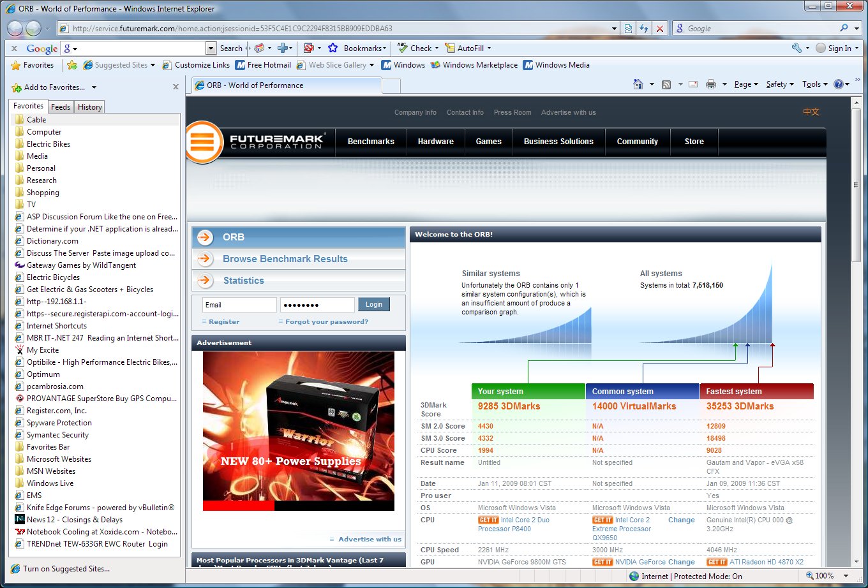Viewport: 868px width, 588px height.
Task: Open the zoom level 100% dropdown arrow
Action: (x=846, y=576)
